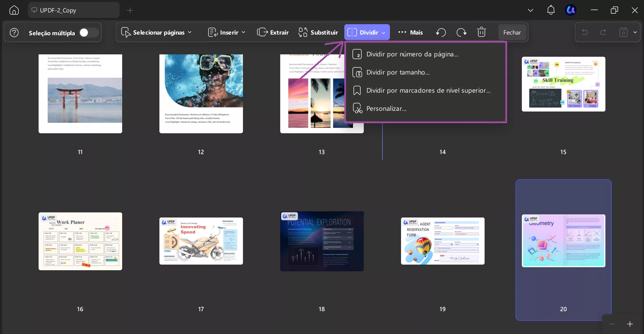Image resolution: width=644 pixels, height=334 pixels.
Task: Click the Extrair page icon
Action: (262, 32)
